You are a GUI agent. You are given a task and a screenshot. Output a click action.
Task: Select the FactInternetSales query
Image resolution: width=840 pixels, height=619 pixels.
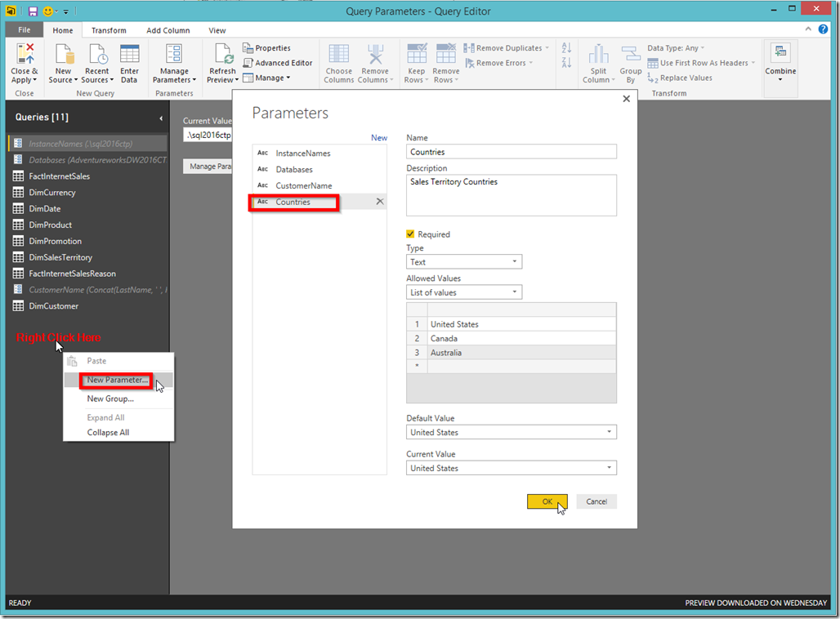(x=59, y=176)
